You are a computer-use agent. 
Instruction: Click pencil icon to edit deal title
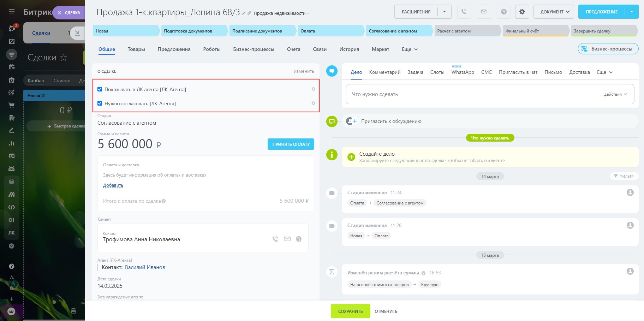click(x=244, y=13)
